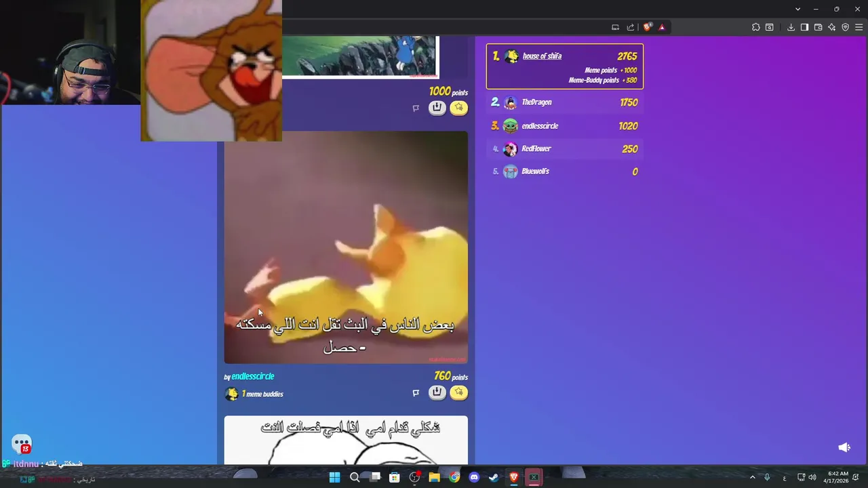This screenshot has width=868, height=488.
Task: Select RedFlower avatar in the leaderboard
Action: pyautogui.click(x=511, y=149)
